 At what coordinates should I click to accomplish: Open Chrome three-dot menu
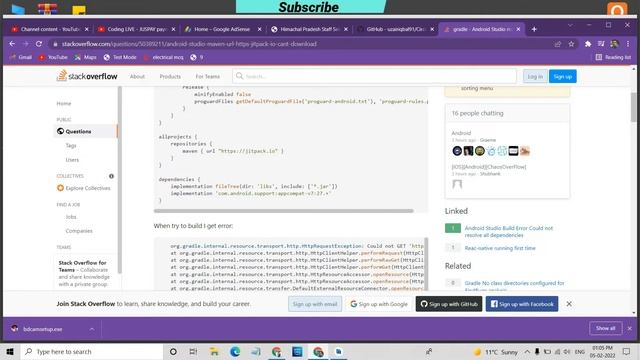click(x=628, y=44)
